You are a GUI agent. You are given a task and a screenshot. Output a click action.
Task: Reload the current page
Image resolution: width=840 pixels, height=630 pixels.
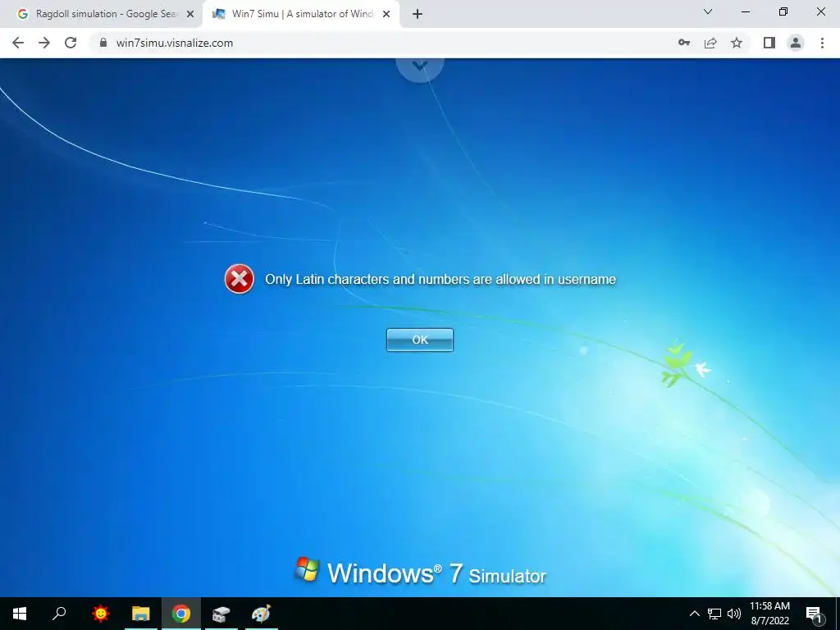[x=71, y=43]
